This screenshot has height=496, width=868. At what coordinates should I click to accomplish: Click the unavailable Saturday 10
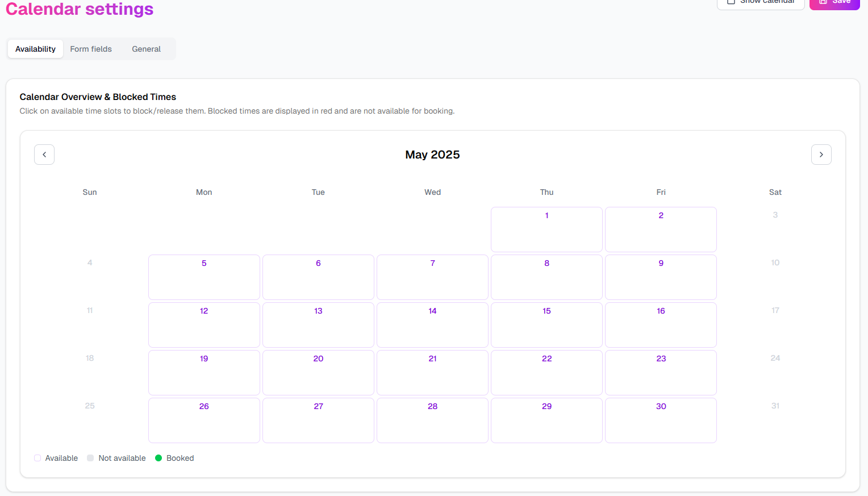(775, 262)
